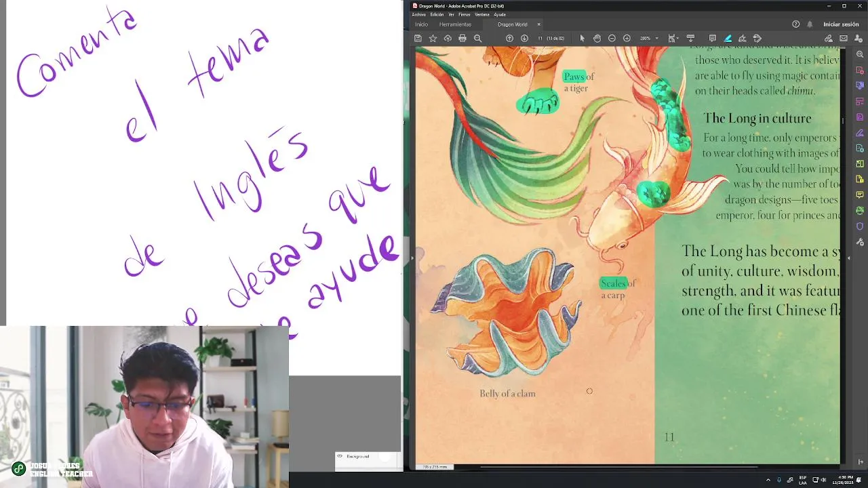
Task: Go to the previous page with the up arrow
Action: (x=510, y=39)
